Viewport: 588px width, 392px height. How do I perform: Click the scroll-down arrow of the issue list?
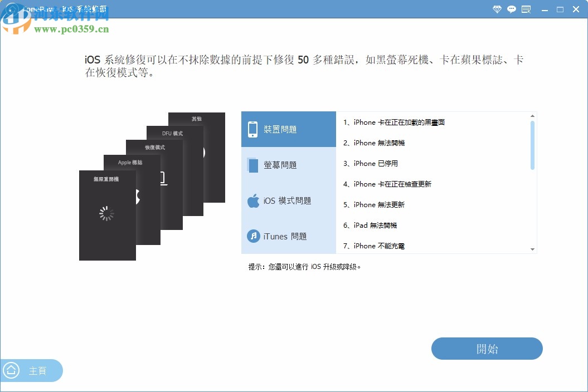click(x=533, y=249)
